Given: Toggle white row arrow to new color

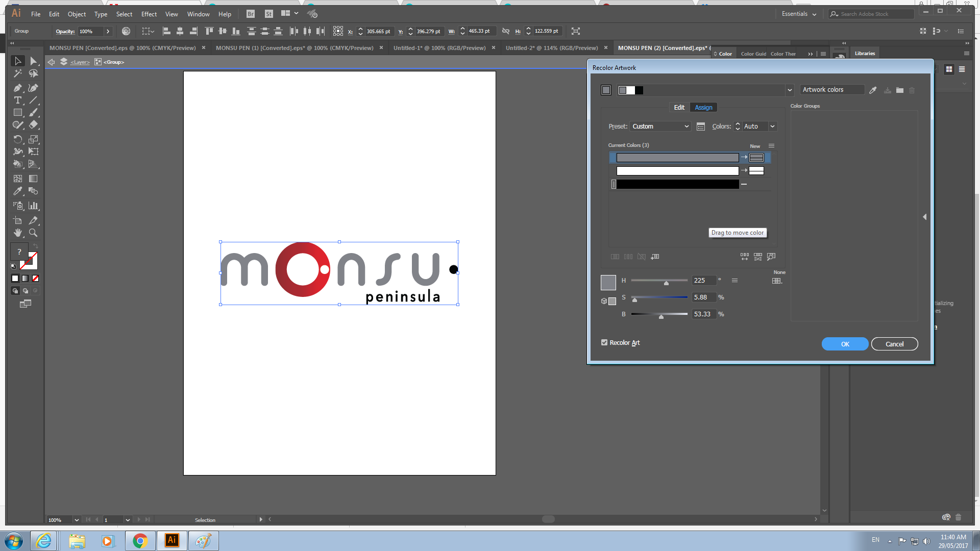Looking at the screenshot, I should click(x=744, y=171).
